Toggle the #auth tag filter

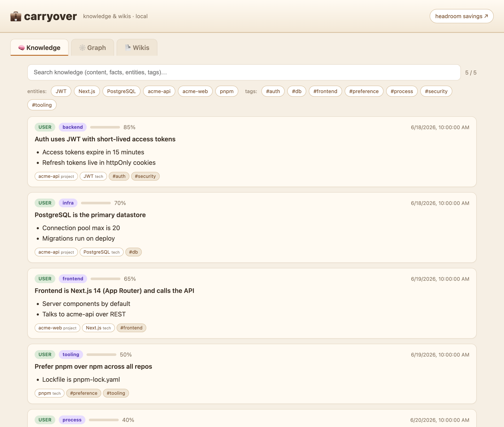(x=273, y=91)
